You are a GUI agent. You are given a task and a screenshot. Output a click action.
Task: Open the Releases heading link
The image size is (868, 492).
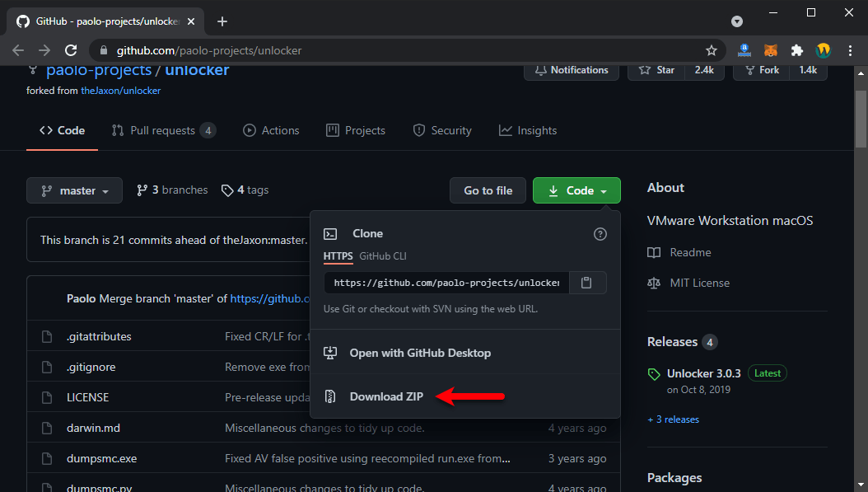(672, 342)
